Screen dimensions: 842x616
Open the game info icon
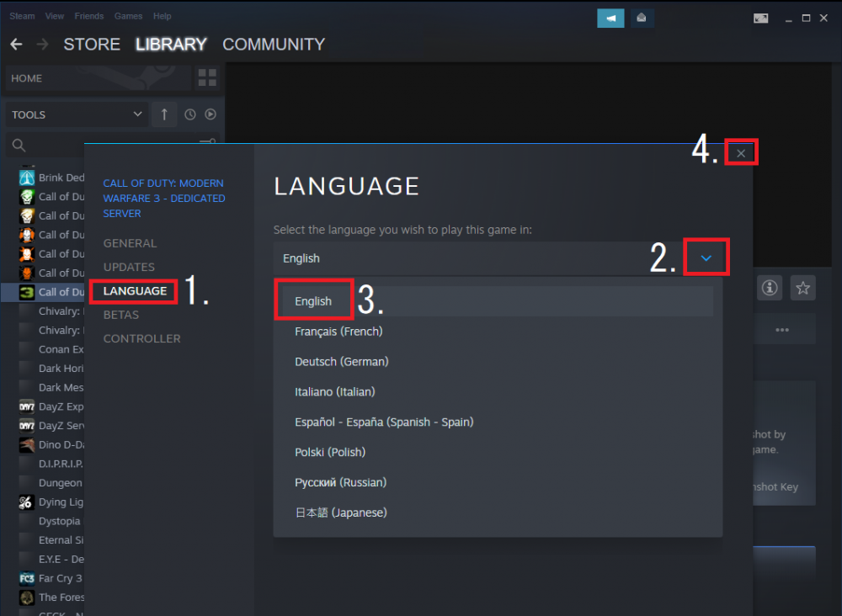point(769,288)
